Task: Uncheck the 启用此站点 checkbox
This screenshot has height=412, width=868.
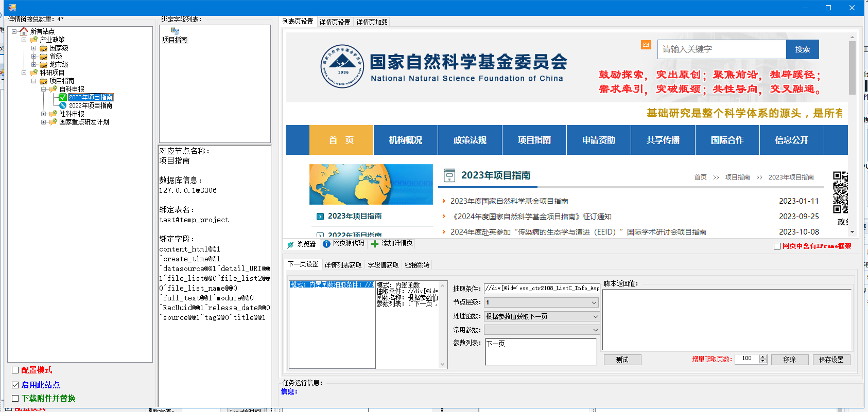Action: pos(15,385)
